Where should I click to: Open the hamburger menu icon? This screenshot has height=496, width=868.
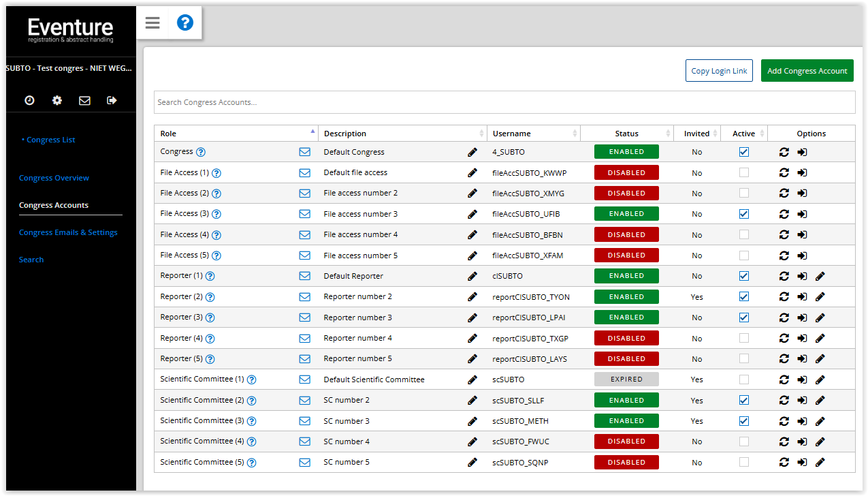point(152,23)
